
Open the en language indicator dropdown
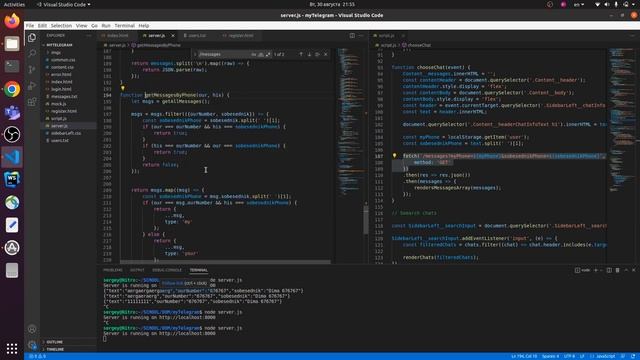point(579,4)
